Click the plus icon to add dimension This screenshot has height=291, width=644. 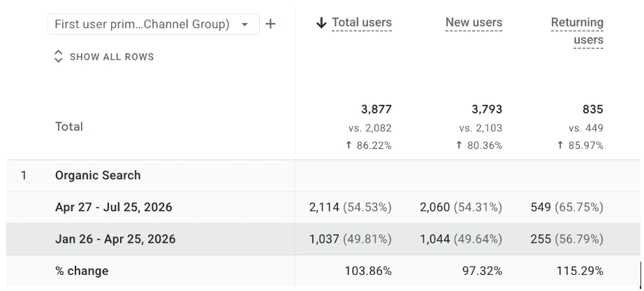click(270, 24)
